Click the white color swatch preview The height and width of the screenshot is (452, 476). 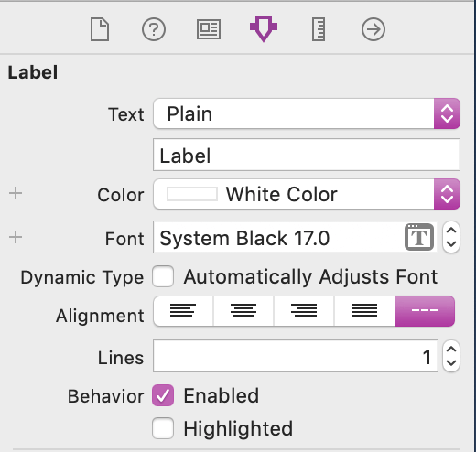(x=192, y=194)
